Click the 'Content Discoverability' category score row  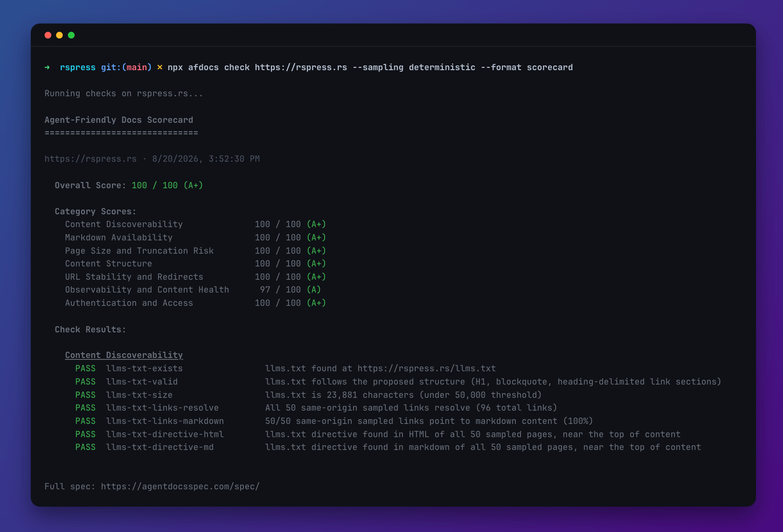tap(196, 224)
